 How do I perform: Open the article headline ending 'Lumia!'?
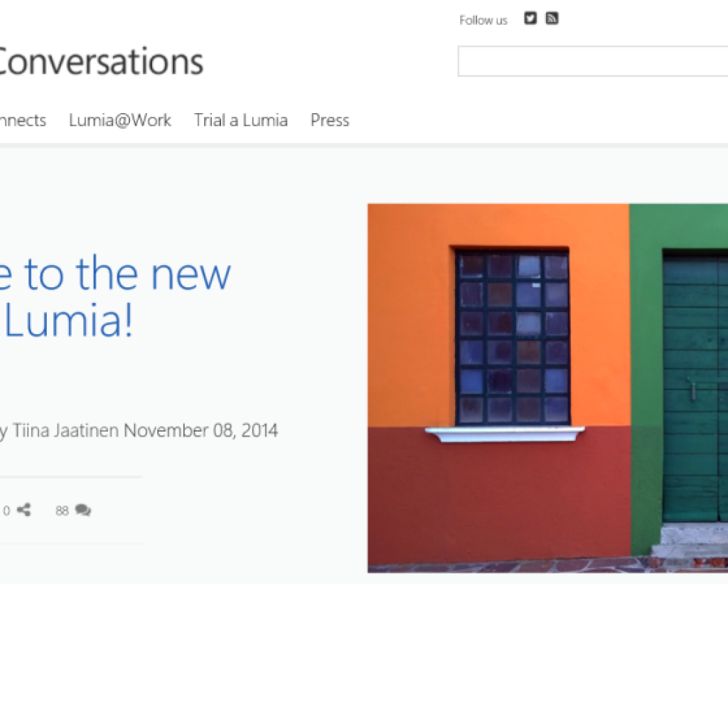(114, 297)
